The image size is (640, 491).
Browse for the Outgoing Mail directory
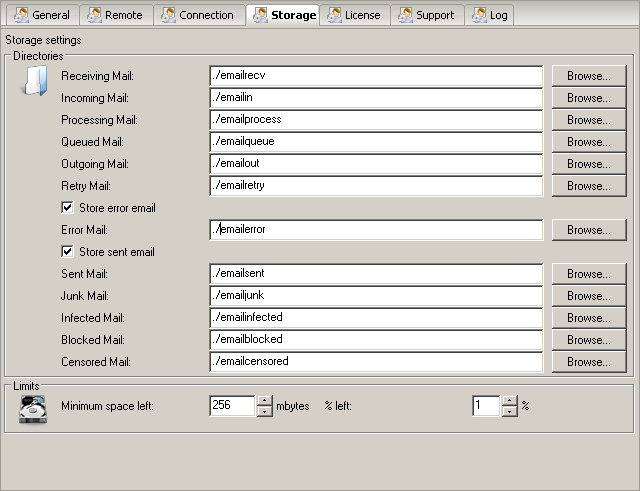pos(588,164)
